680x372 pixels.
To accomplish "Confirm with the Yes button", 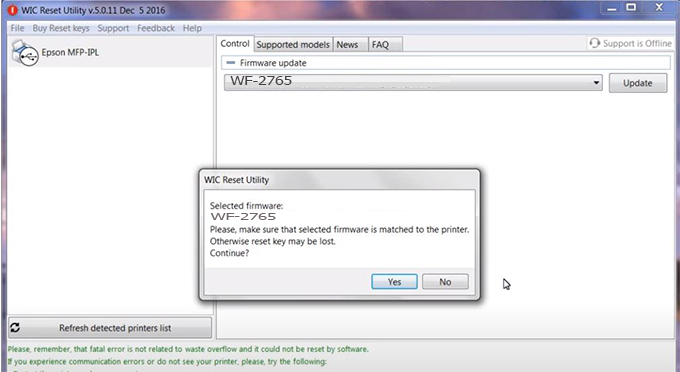I will pos(394,282).
